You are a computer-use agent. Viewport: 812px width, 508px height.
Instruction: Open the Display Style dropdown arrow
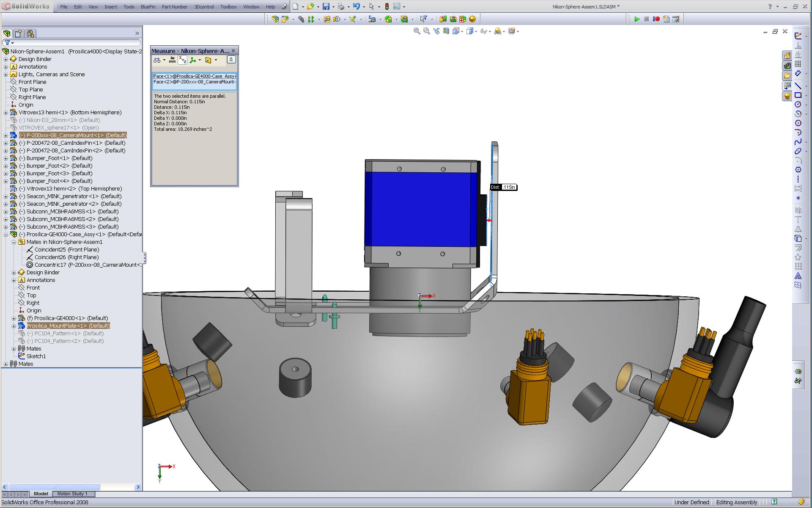click(x=476, y=31)
